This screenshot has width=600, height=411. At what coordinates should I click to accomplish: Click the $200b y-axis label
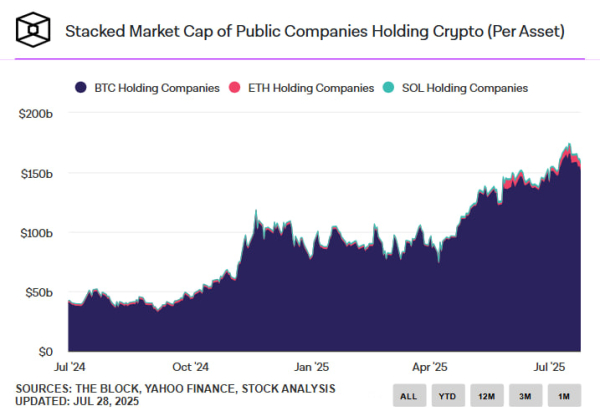click(x=36, y=114)
